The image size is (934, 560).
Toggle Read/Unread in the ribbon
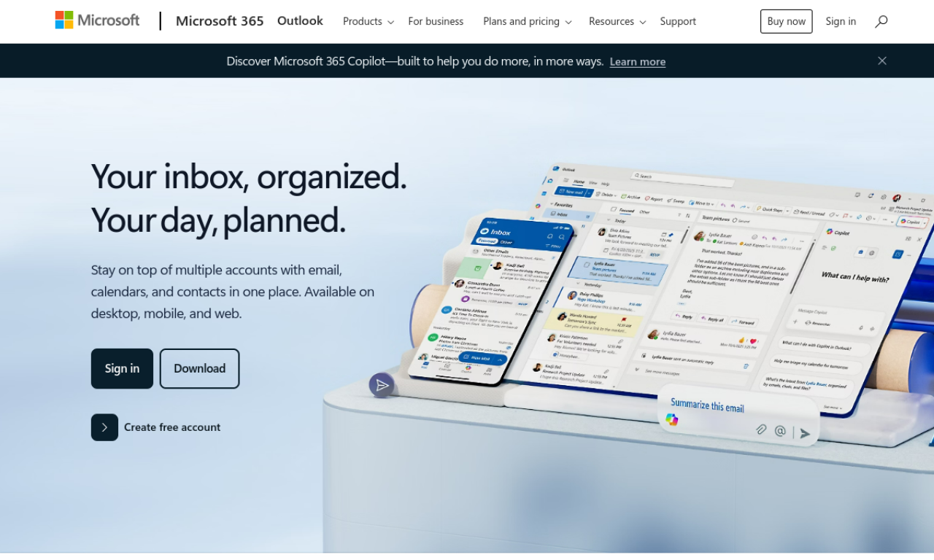796,212
